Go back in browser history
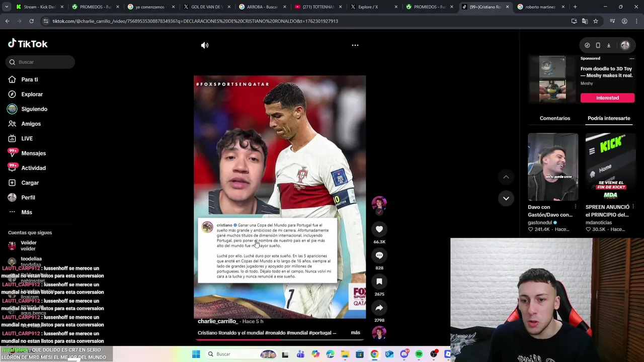Image resolution: width=644 pixels, height=362 pixels. [x=7, y=21]
